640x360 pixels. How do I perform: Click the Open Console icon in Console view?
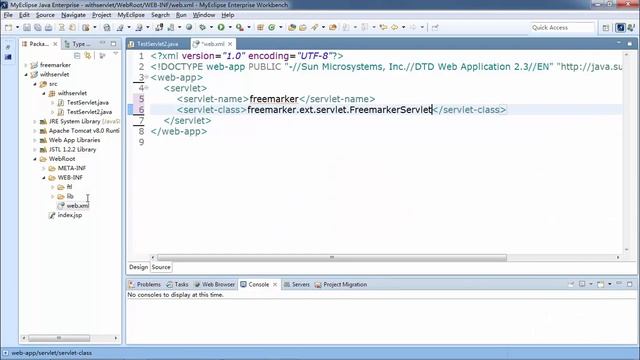coord(600,284)
